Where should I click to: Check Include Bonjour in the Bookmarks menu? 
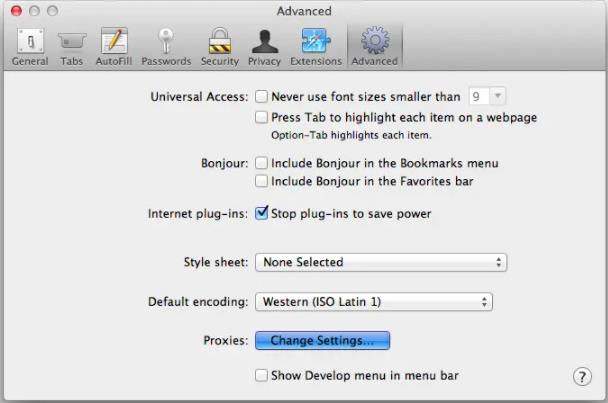pos(261,163)
